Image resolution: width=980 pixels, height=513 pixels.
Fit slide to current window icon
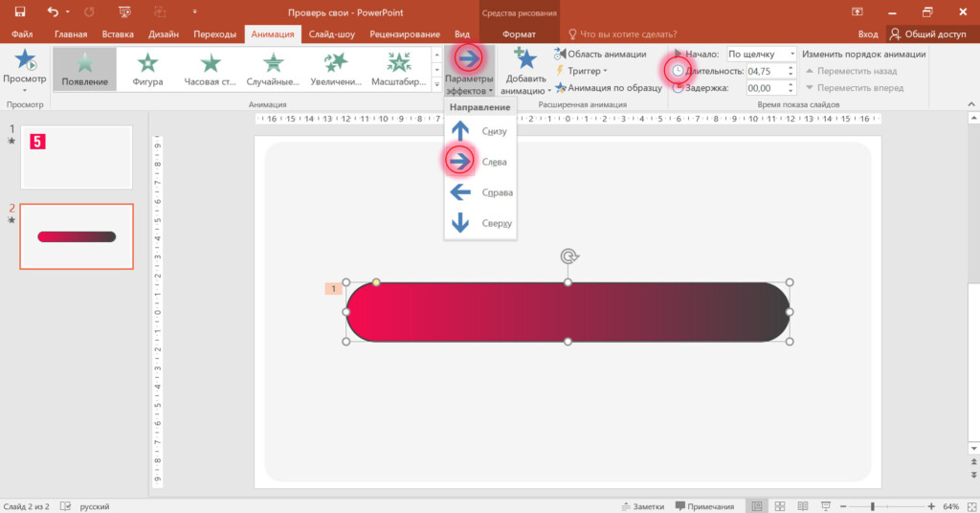(x=968, y=505)
